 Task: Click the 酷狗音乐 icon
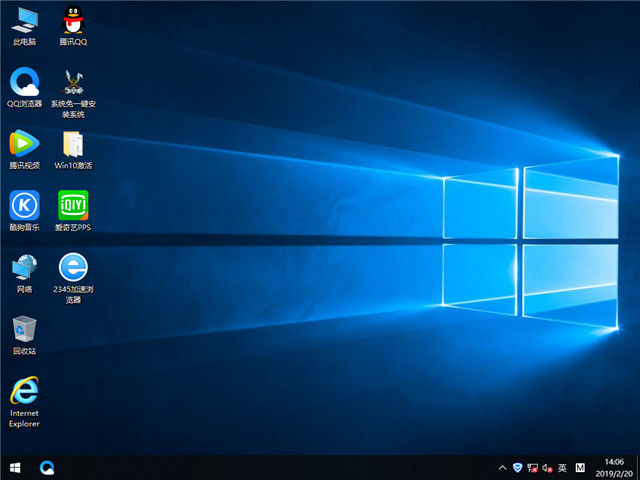tap(24, 211)
